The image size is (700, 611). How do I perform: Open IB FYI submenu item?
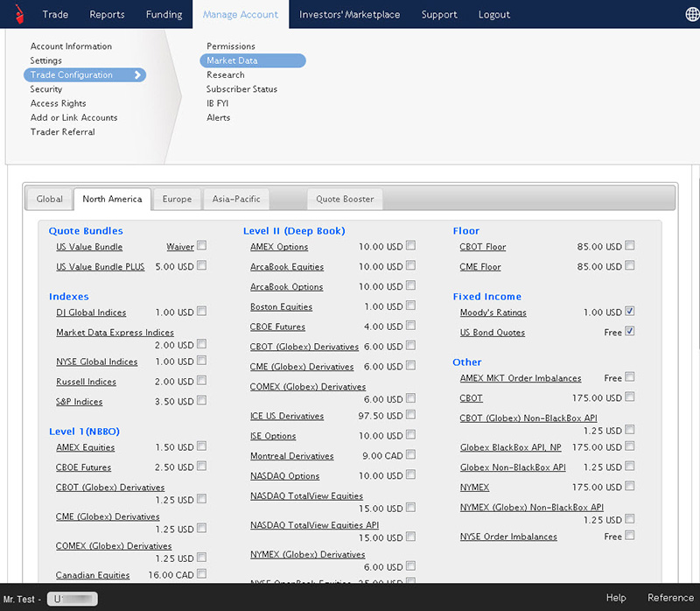click(x=217, y=103)
